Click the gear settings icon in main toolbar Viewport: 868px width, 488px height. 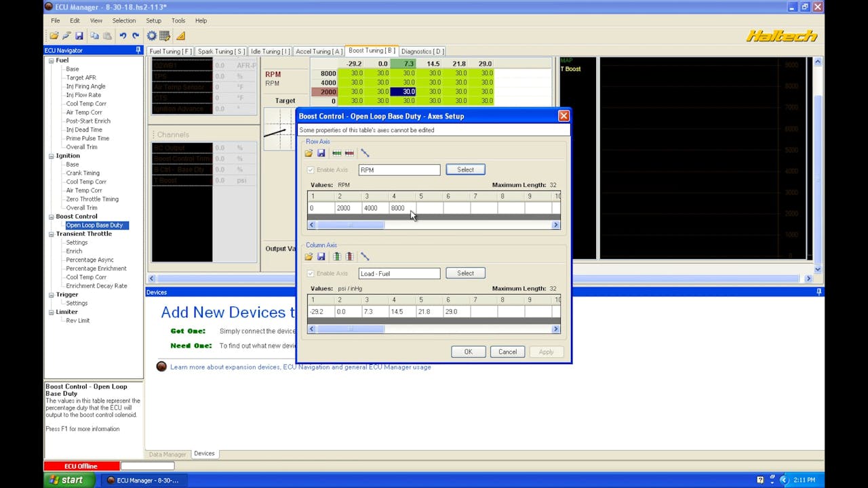tap(152, 36)
